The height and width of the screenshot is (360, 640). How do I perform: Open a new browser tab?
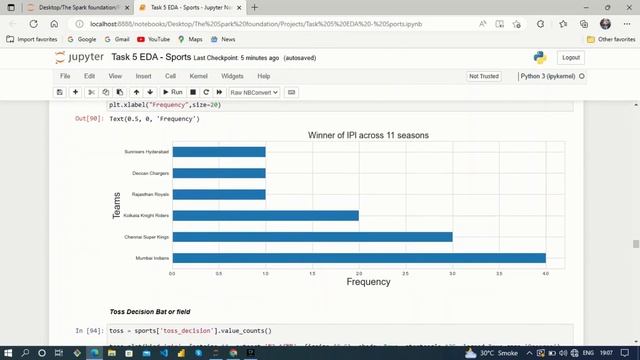(255, 7)
